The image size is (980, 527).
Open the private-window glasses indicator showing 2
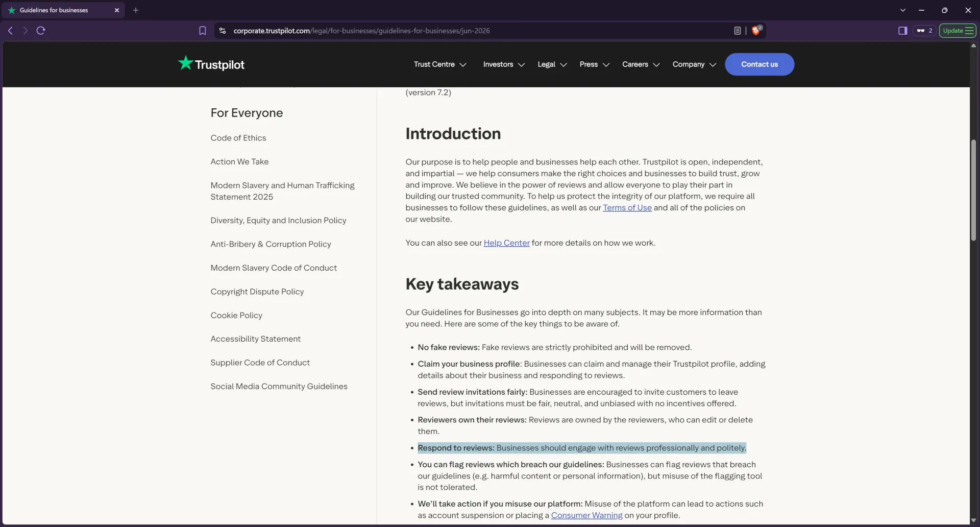tap(924, 31)
